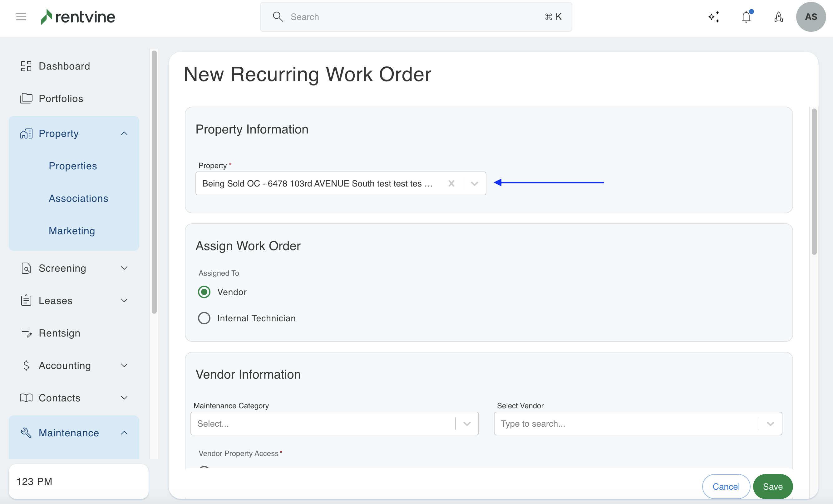Open the Associations sidebar item

coord(78,198)
